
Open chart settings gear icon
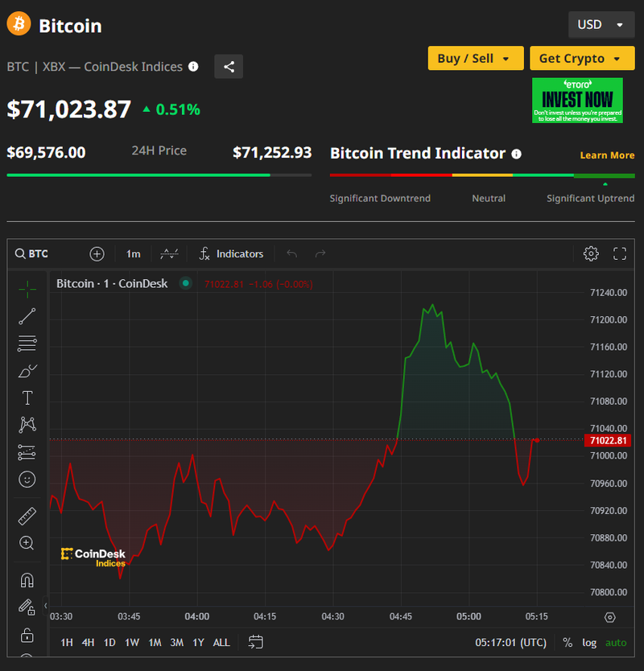pos(591,253)
